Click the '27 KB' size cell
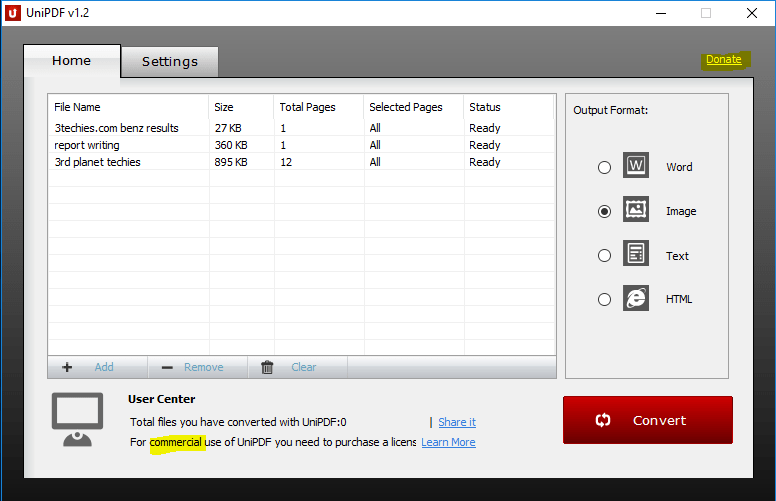776x501 pixels. tap(228, 128)
